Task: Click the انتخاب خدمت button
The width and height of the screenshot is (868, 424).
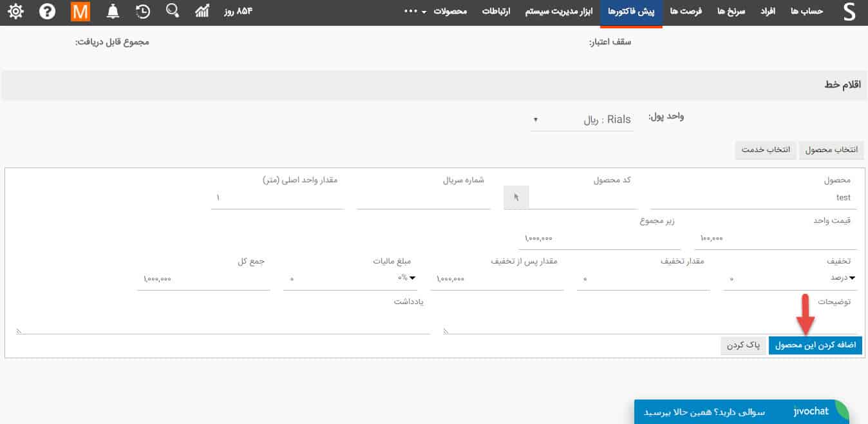Action: tap(766, 149)
